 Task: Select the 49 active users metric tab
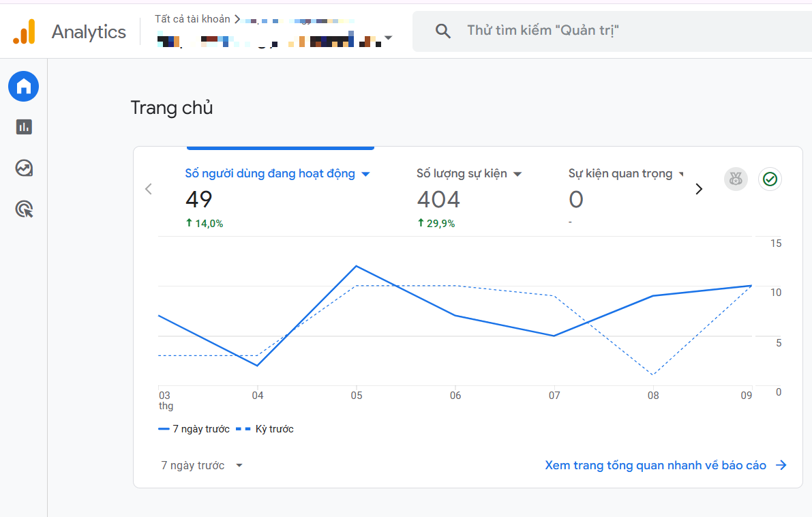(199, 199)
